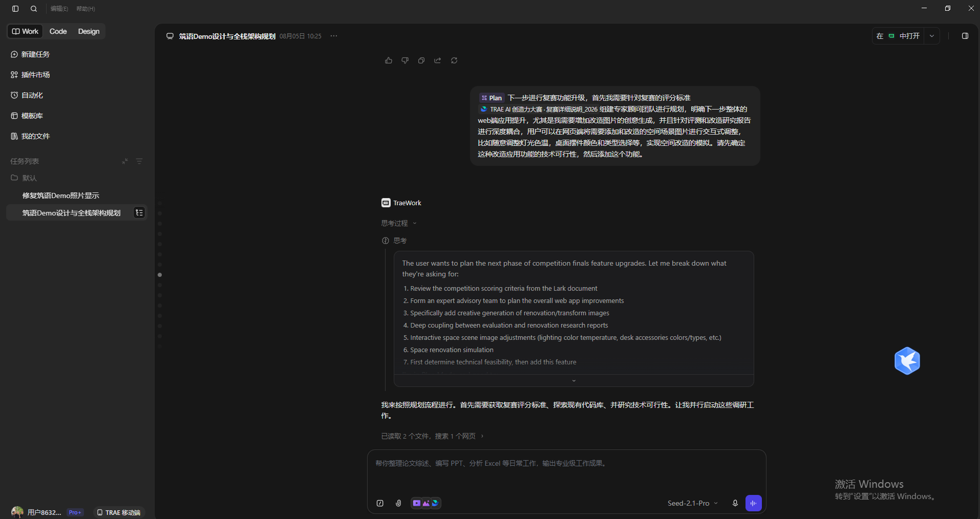Screen dimensions: 980x519
Task: Click the TraeWork avatar icon
Action: click(386, 203)
